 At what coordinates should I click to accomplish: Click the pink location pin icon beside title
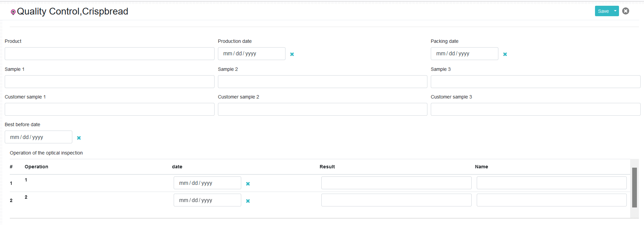pyautogui.click(x=13, y=12)
